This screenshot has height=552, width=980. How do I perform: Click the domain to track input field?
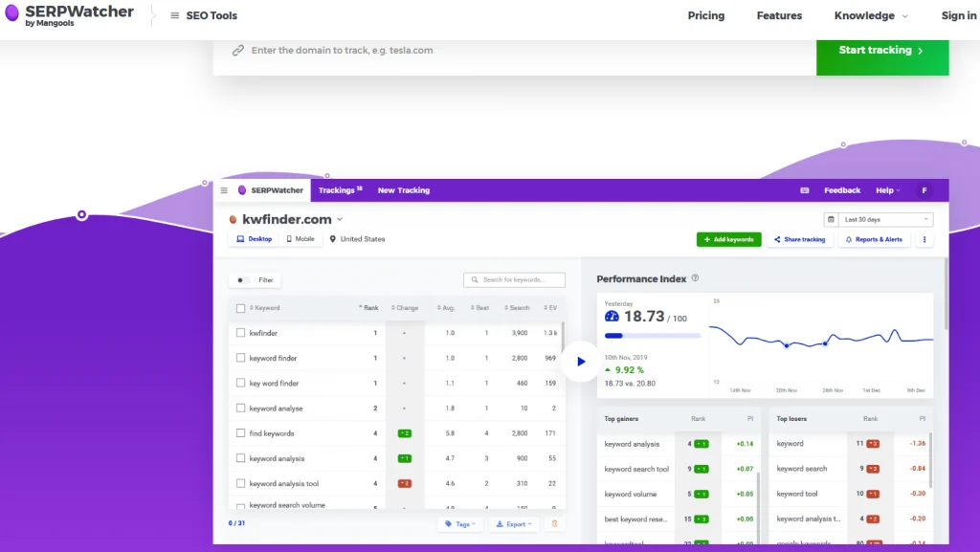[x=517, y=51]
